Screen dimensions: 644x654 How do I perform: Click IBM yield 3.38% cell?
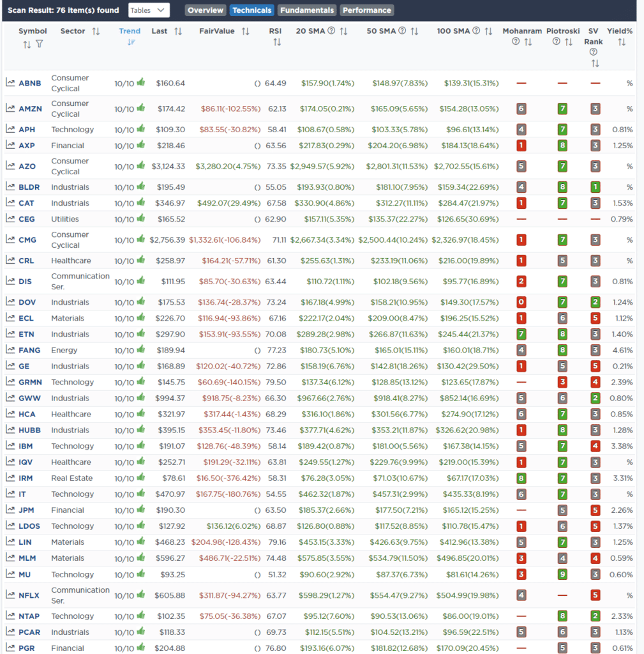622,446
